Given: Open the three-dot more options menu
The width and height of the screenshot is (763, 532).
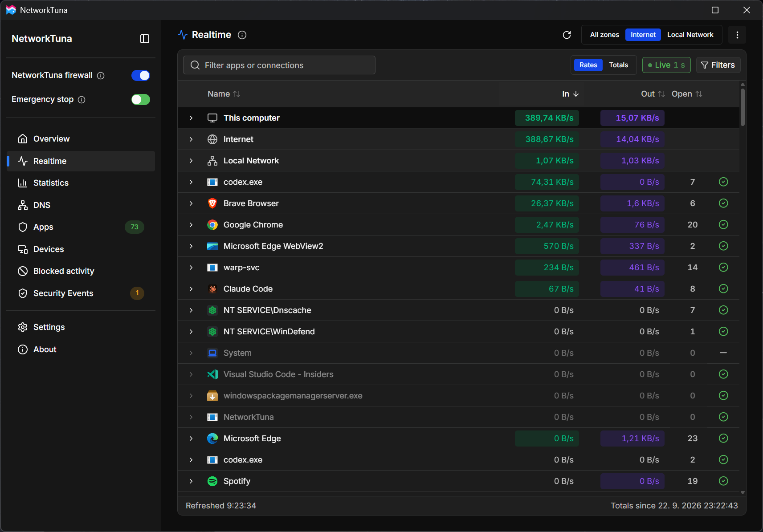Looking at the screenshot, I should click(737, 35).
